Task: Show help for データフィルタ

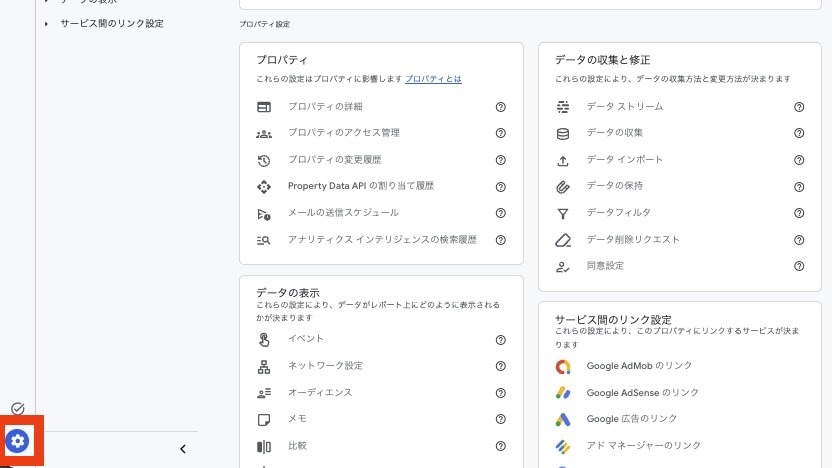Action: (x=799, y=213)
